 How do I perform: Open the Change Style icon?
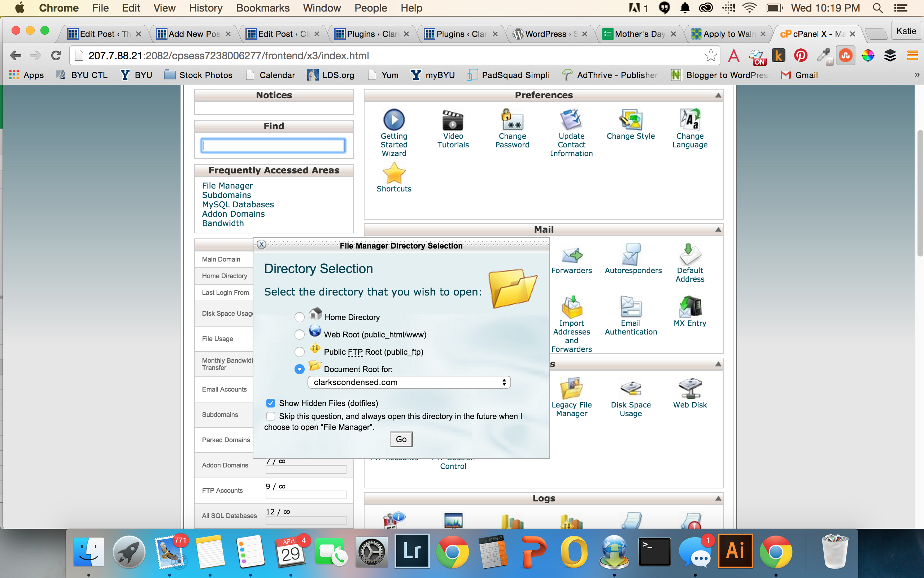pyautogui.click(x=631, y=120)
